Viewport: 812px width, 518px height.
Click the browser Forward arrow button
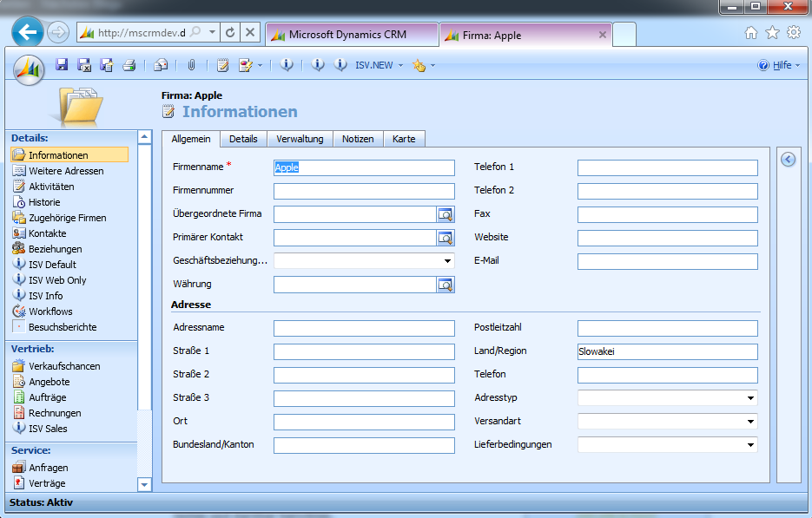(x=58, y=33)
